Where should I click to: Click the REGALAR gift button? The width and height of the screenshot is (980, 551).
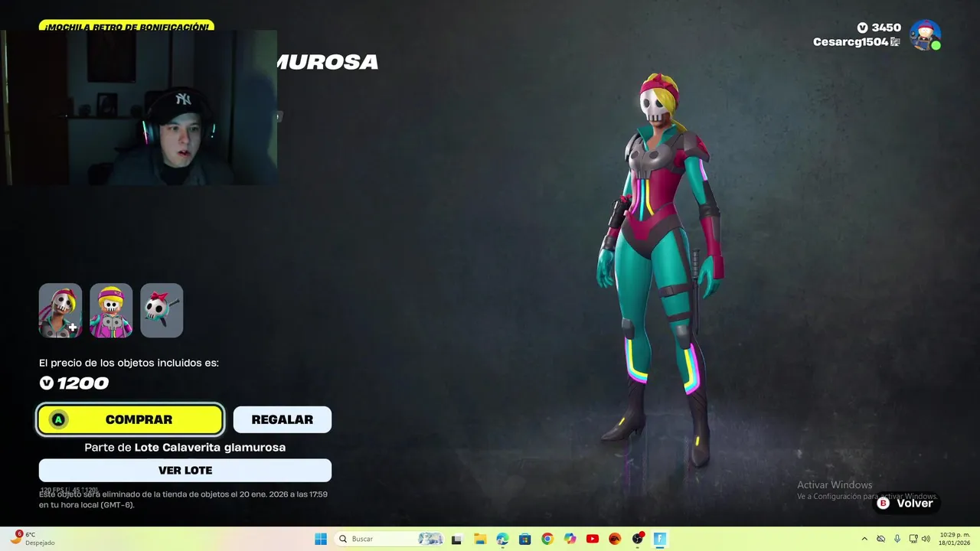tap(282, 419)
